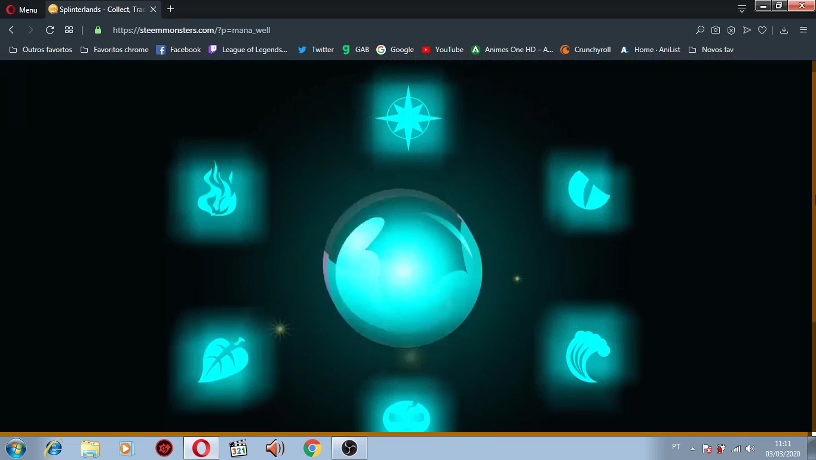Close the Splinterlands tab
Screen dimensions: 816x460
[x=153, y=9]
